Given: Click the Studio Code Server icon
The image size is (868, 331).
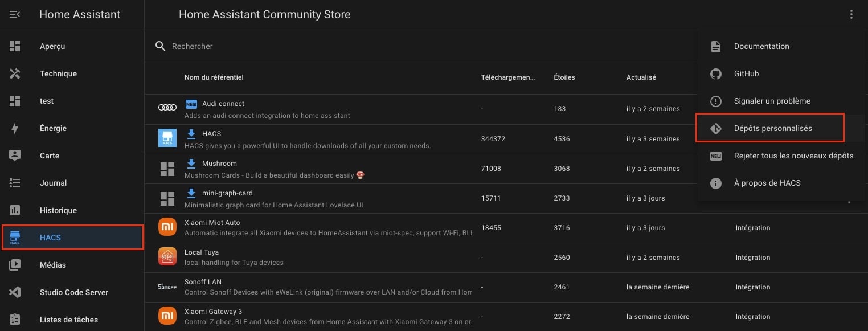Looking at the screenshot, I should click(x=15, y=292).
